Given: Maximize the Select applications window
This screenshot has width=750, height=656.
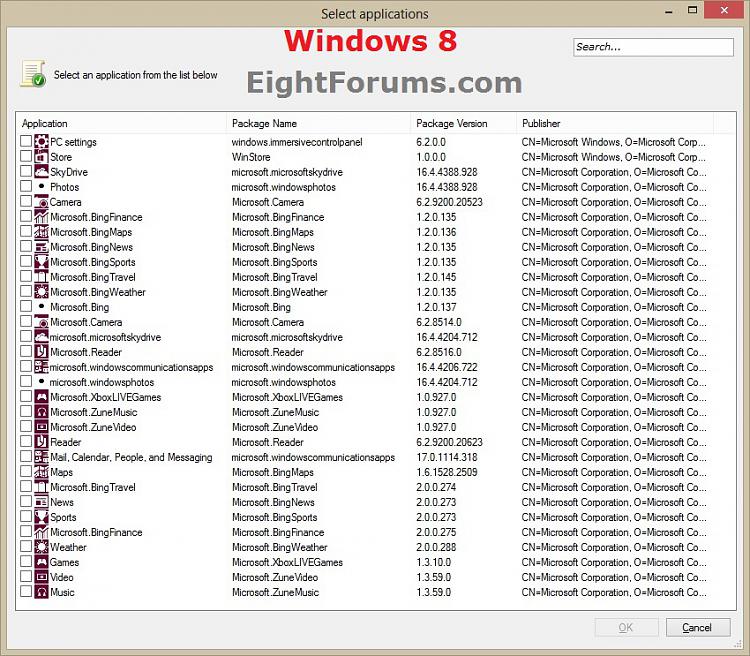Looking at the screenshot, I should 692,10.
